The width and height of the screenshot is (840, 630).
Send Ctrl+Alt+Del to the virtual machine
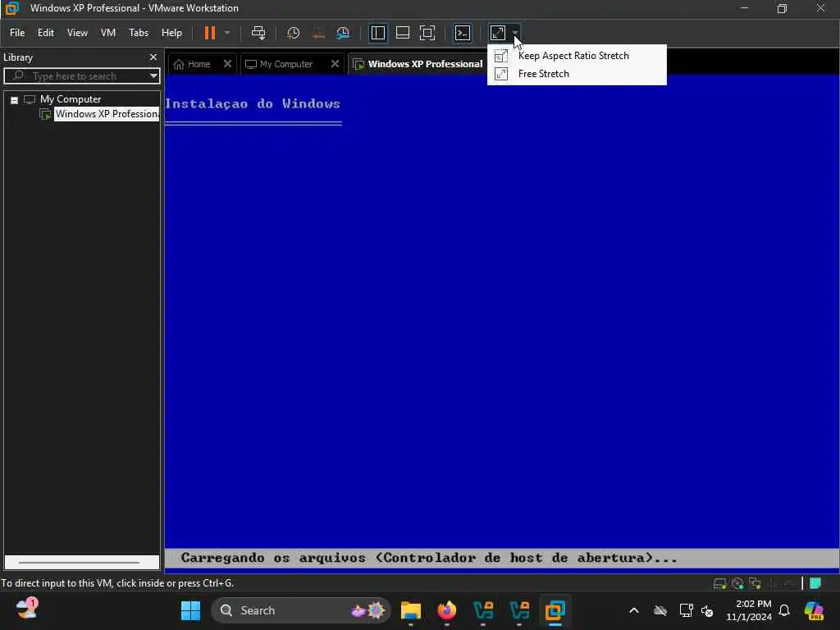pos(258,33)
